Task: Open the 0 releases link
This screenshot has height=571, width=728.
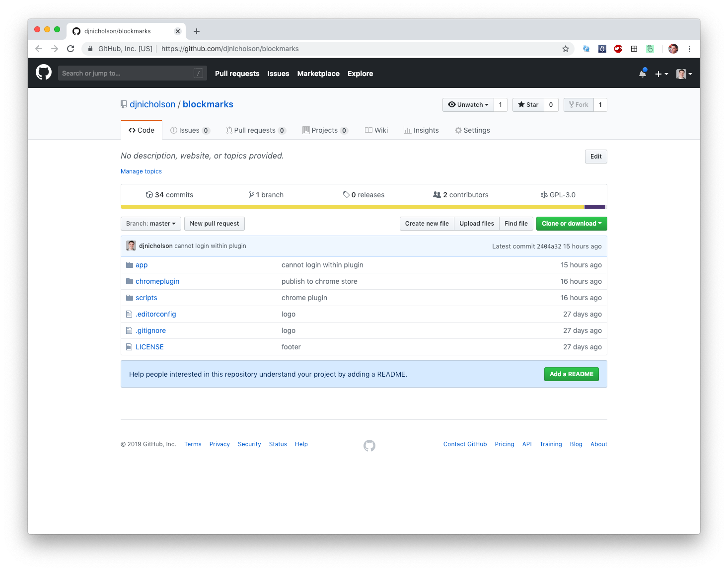Action: click(x=364, y=195)
